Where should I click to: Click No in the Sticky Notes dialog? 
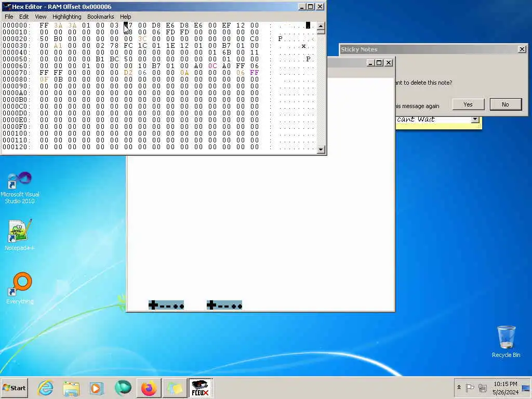[506, 104]
